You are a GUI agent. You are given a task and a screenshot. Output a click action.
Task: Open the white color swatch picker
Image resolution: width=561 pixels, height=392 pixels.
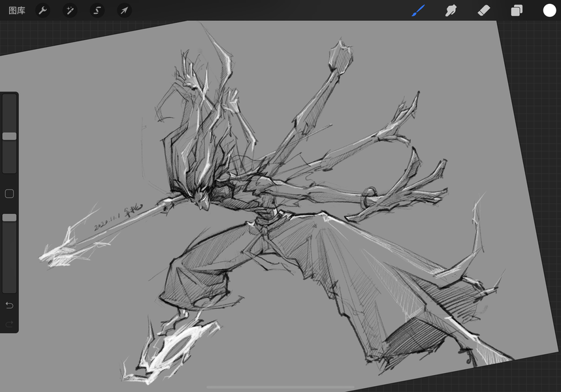click(x=549, y=10)
